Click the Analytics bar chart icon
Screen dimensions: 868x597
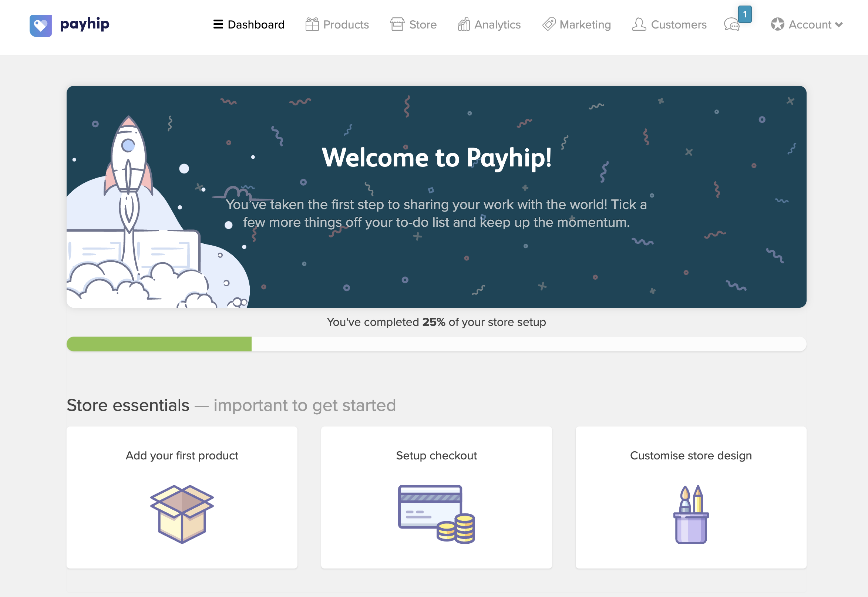coord(464,24)
